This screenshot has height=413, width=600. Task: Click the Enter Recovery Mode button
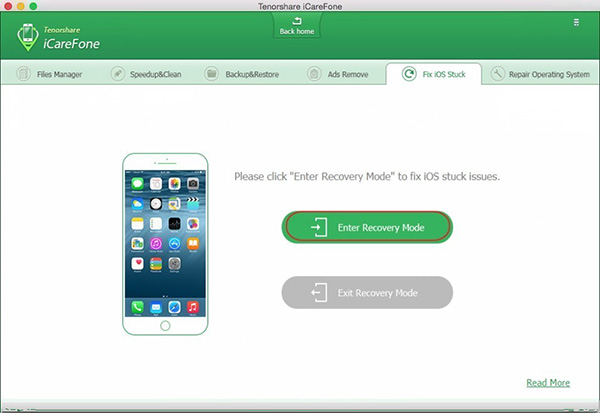coord(367,227)
